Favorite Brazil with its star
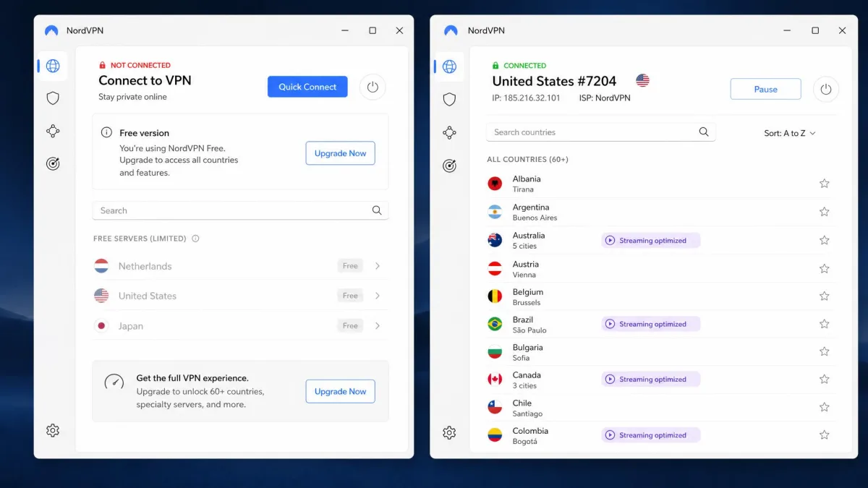The image size is (868, 488). tap(824, 324)
